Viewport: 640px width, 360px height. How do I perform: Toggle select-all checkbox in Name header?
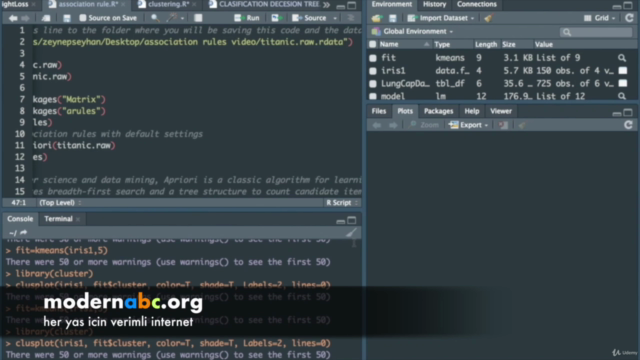pyautogui.click(x=373, y=44)
